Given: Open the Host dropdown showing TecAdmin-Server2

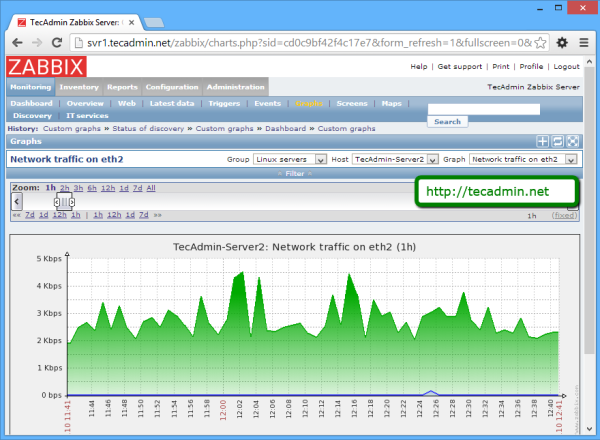Looking at the screenshot, I should (395, 159).
